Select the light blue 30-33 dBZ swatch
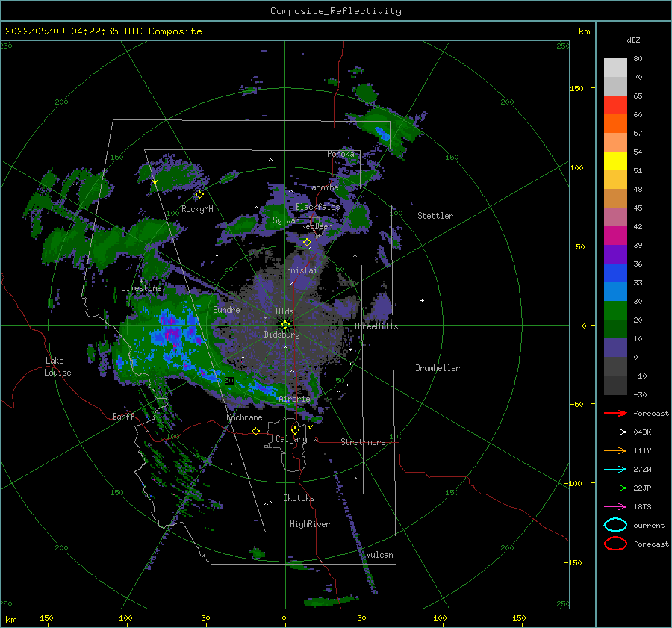 [615, 291]
